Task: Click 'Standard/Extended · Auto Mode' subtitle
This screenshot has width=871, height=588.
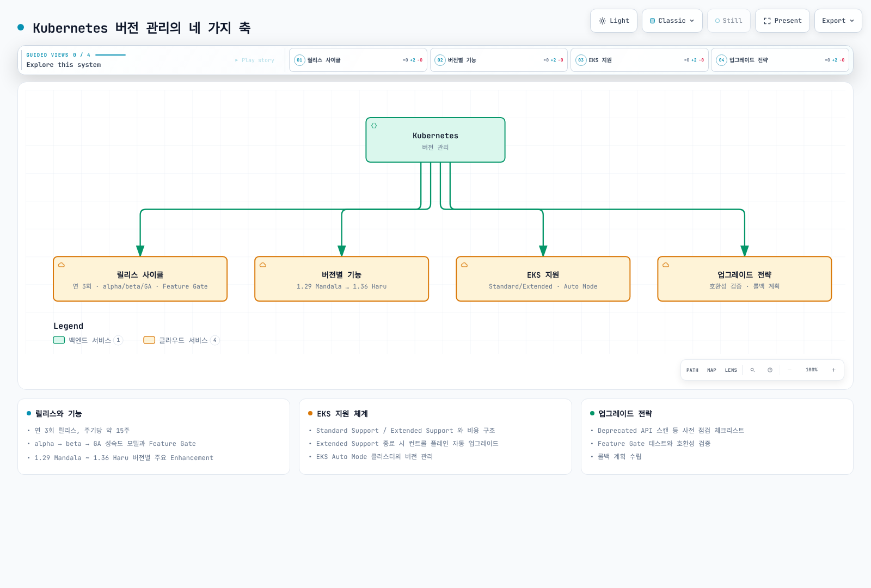Action: 543,286
